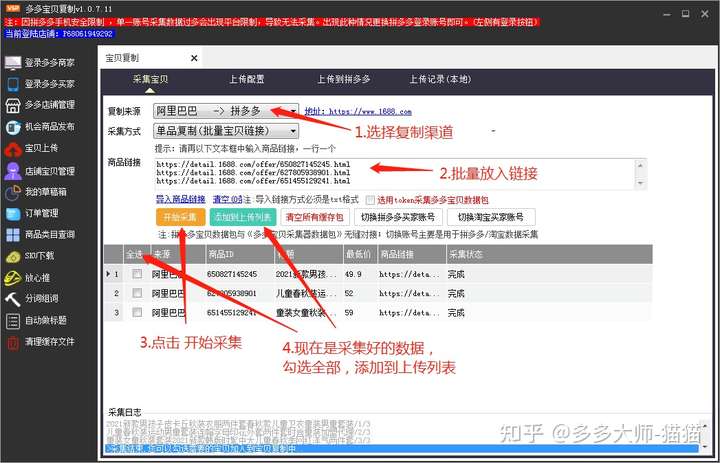
Task: Click the 清理缓存文件 trash icon
Action: [13, 342]
